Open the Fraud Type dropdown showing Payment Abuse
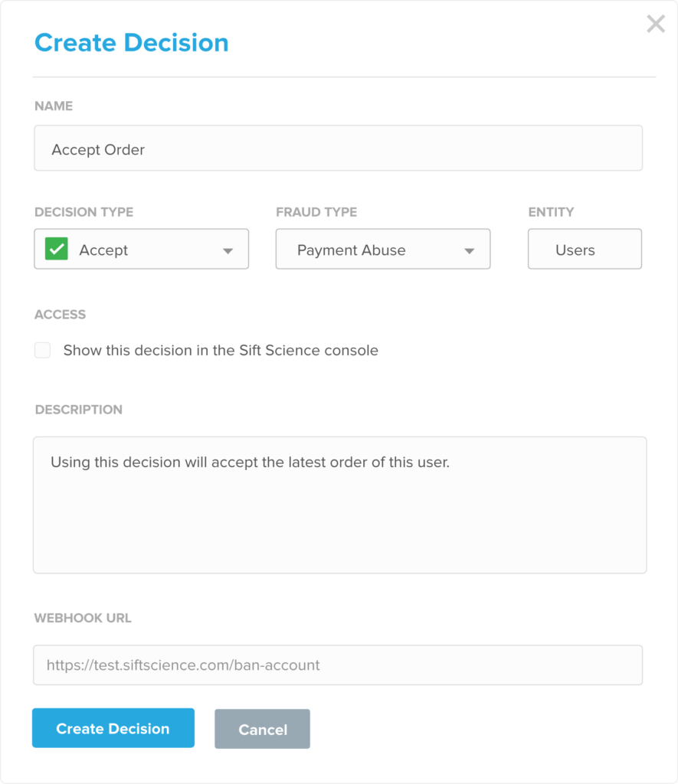Screen dimensions: 678x784 click(x=382, y=249)
